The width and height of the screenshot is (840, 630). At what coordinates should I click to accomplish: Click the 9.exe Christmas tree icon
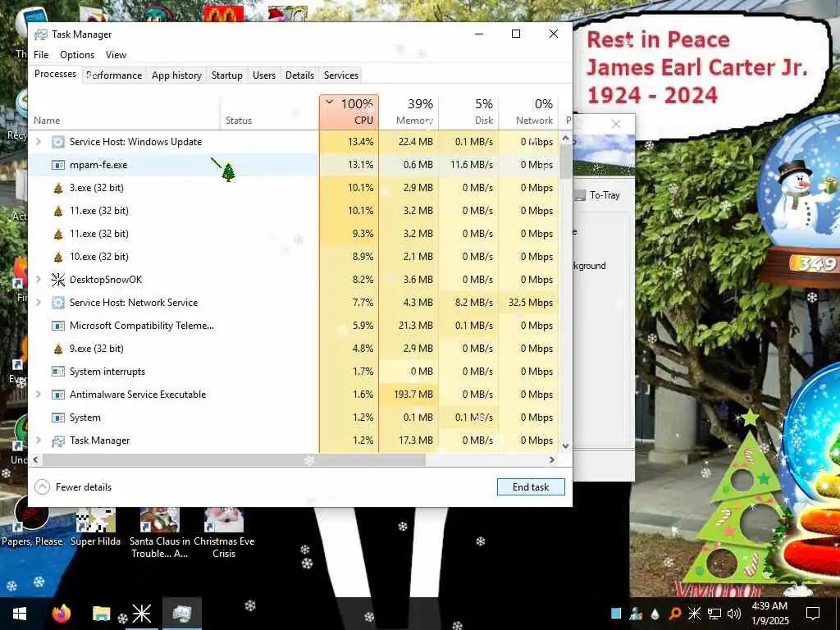58,349
